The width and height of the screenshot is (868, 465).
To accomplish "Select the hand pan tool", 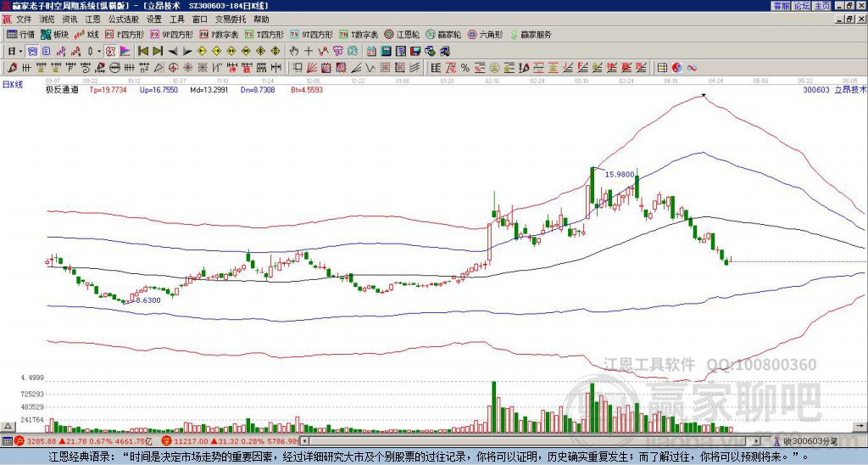I will (294, 52).
